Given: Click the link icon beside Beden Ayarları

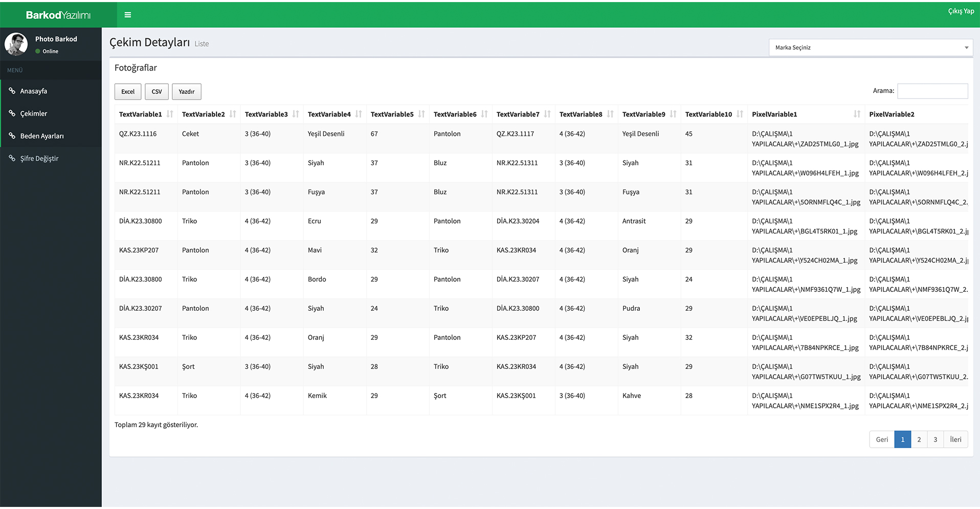Looking at the screenshot, I should [12, 136].
